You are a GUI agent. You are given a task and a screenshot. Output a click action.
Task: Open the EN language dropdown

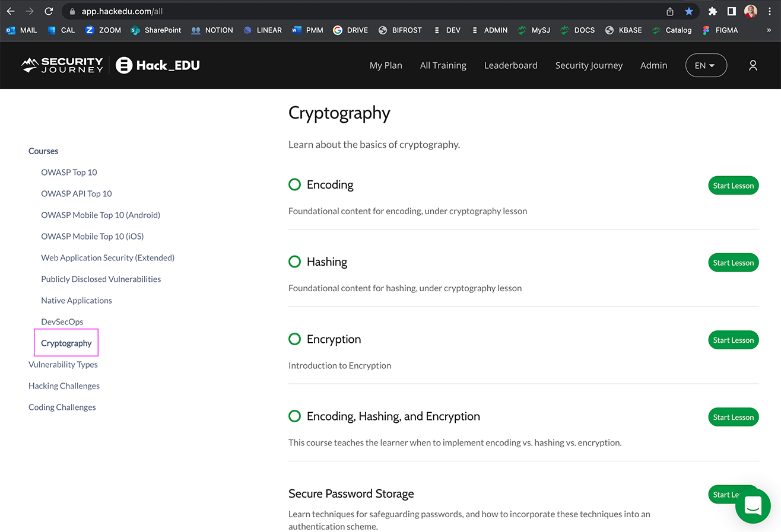(706, 65)
